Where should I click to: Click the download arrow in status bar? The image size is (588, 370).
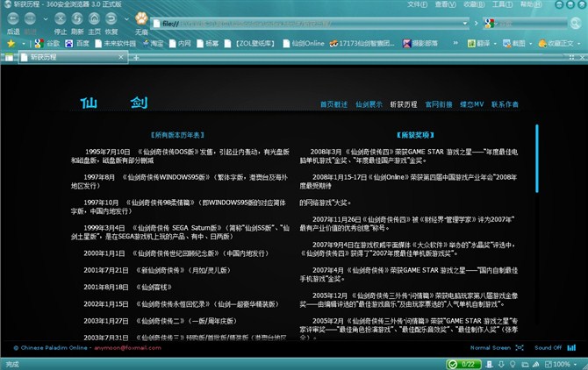pyautogui.click(x=501, y=364)
